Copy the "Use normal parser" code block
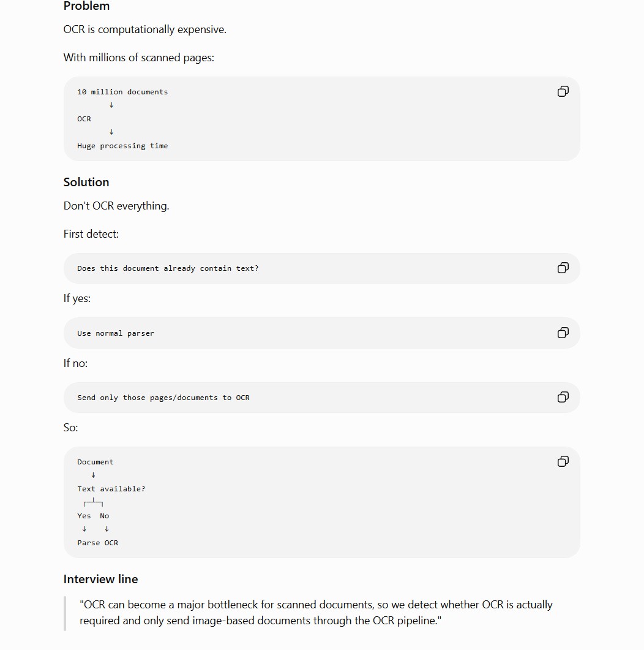 pyautogui.click(x=563, y=333)
